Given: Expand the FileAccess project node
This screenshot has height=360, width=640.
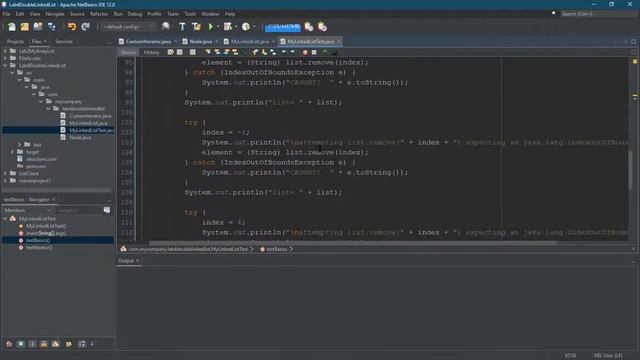Looking at the screenshot, I should point(5,58).
